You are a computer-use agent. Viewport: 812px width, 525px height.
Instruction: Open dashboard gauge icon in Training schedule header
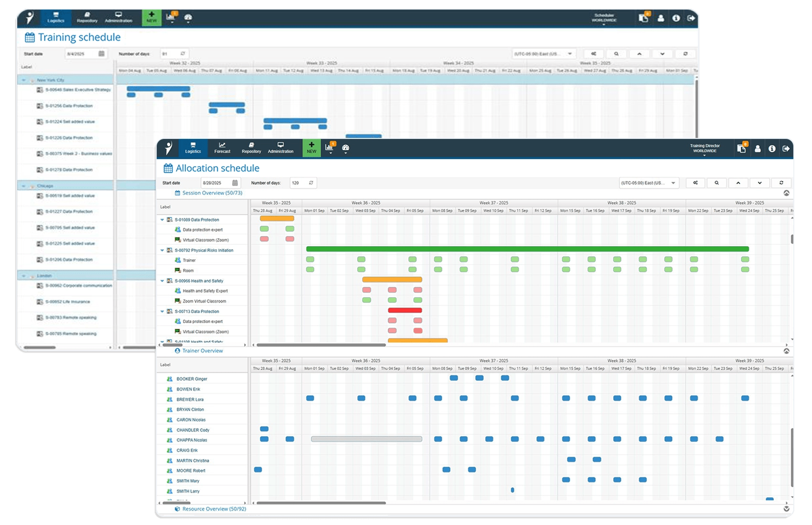(188, 18)
